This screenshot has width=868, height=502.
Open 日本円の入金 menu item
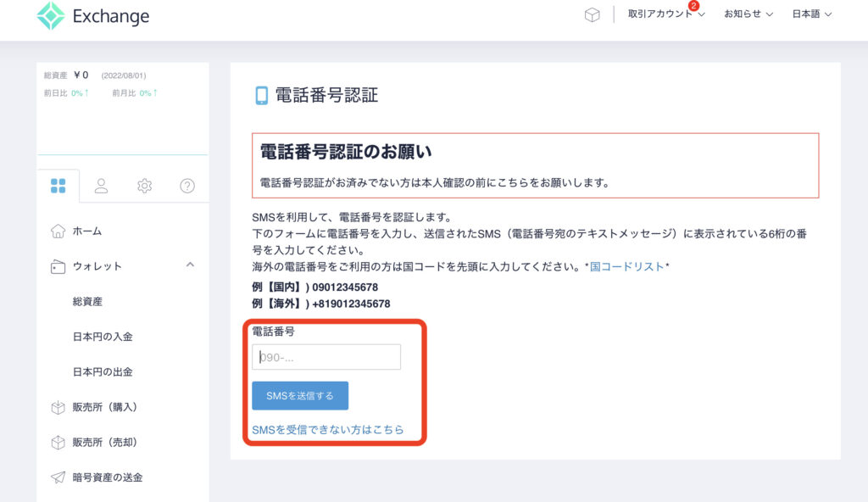pos(103,337)
